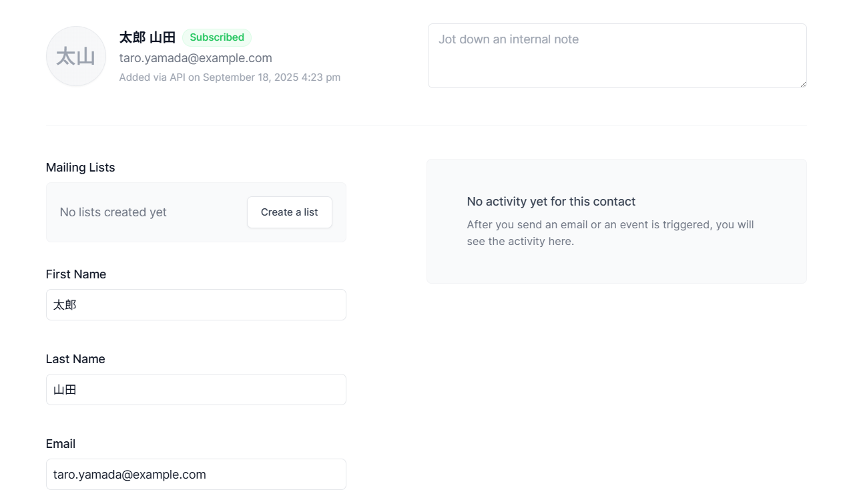Click the "No lists created yet" text
Viewport: 843px width, 504px height.
coord(113,212)
